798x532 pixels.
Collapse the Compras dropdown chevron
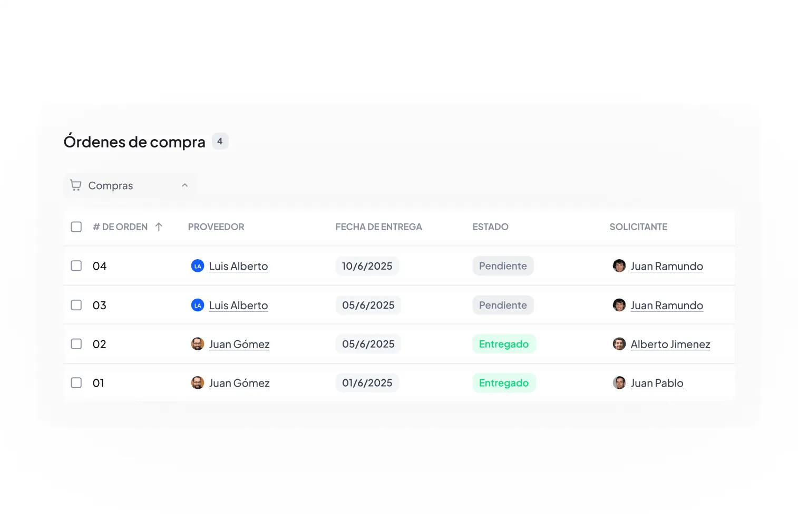[184, 185]
